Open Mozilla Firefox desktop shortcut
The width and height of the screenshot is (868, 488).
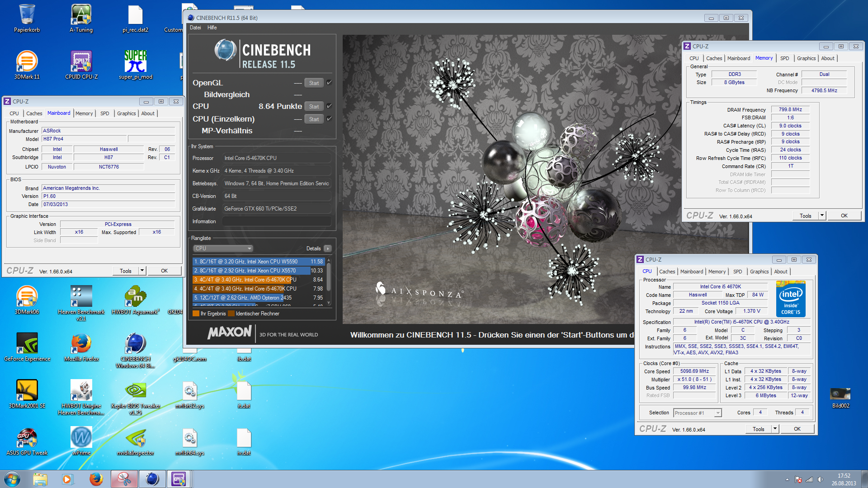pos(81,347)
